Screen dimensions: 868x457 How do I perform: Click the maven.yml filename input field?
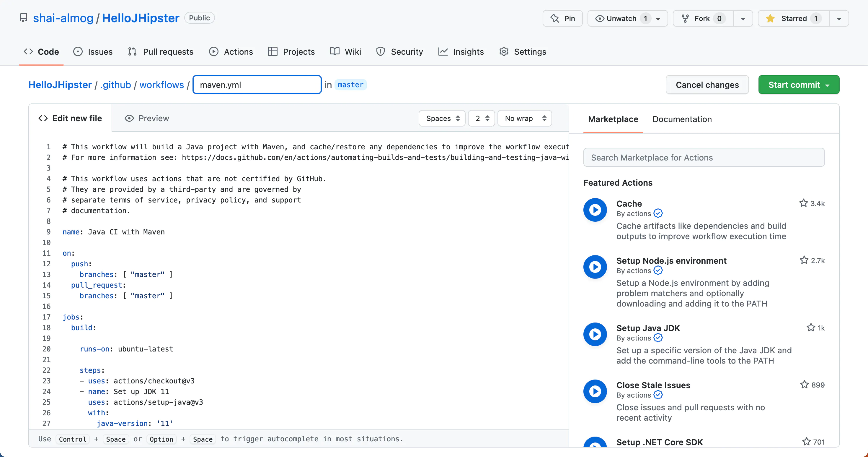pos(256,85)
